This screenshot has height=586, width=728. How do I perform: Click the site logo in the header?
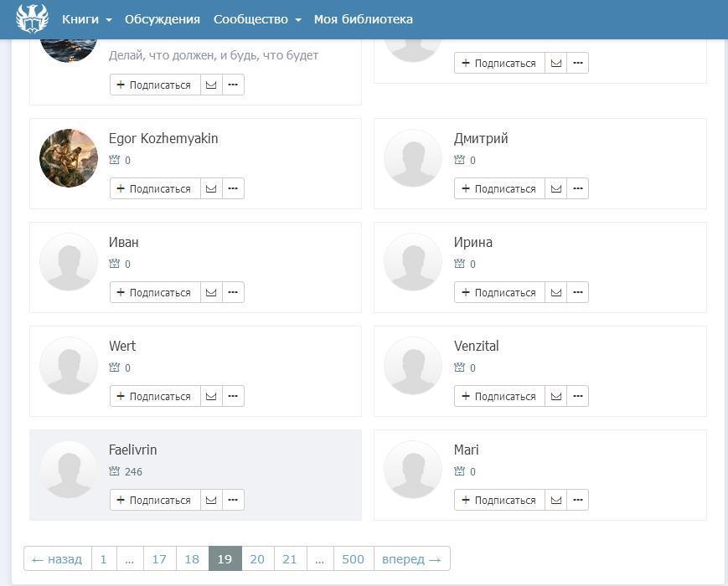[32, 19]
